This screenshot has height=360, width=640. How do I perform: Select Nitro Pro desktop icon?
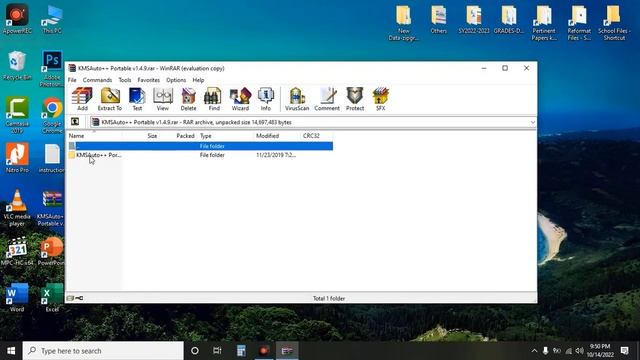(17, 158)
